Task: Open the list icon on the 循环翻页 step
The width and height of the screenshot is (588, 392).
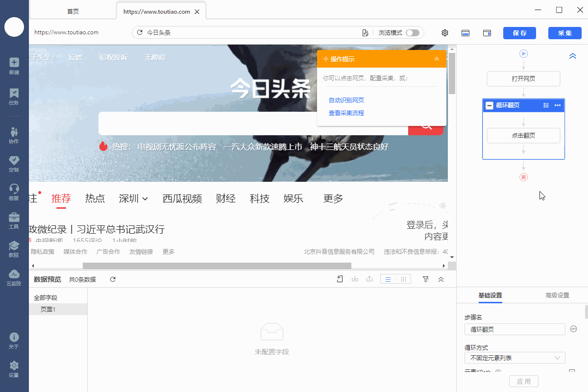Action: tap(546, 105)
